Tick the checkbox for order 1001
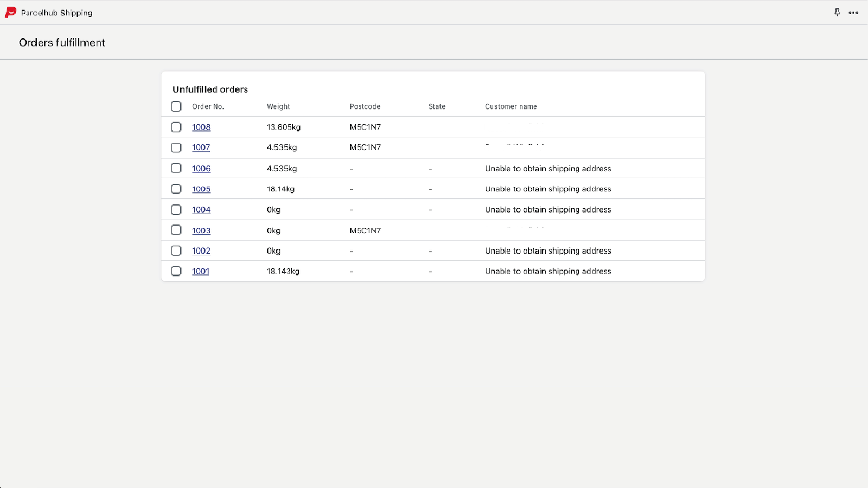The image size is (868, 488). coord(176,271)
